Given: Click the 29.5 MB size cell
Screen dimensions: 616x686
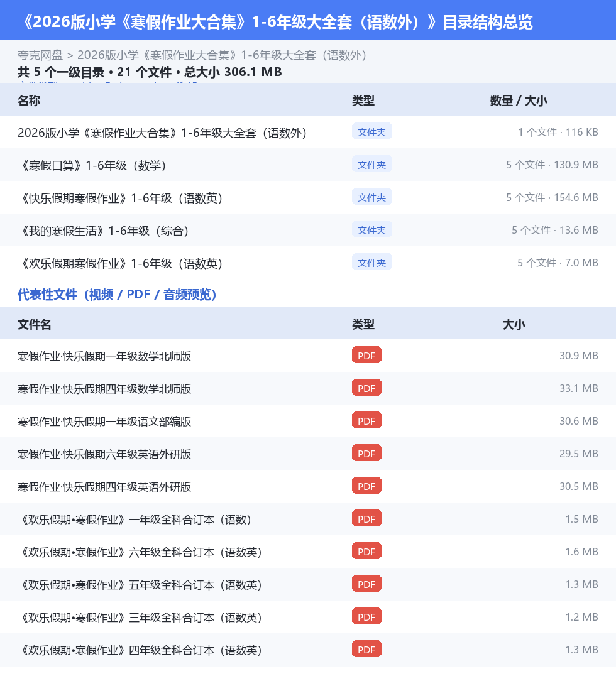Looking at the screenshot, I should click(x=579, y=454).
